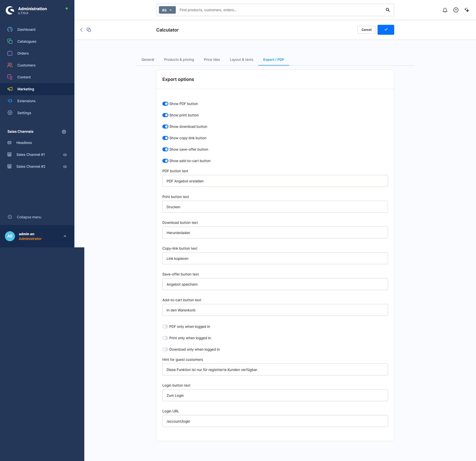Open the help question mark icon

click(456, 10)
